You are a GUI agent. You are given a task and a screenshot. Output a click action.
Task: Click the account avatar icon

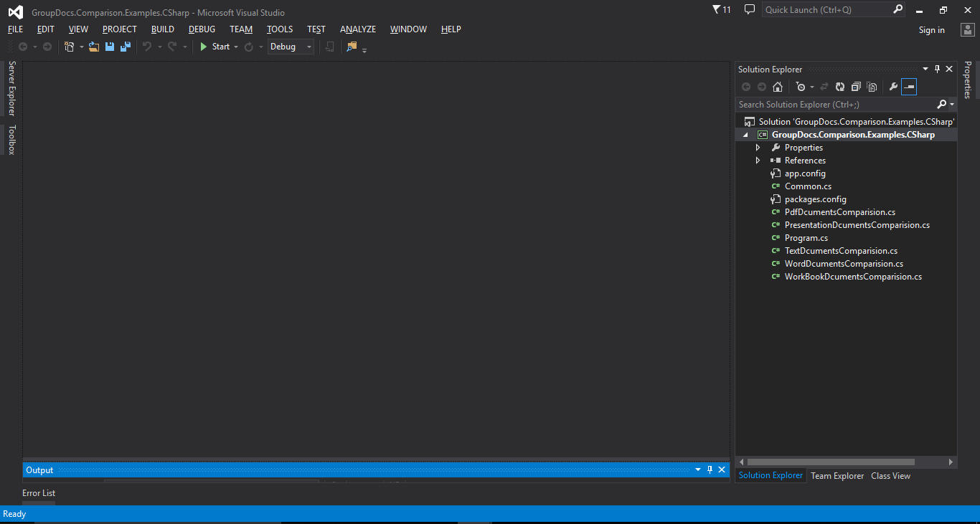(969, 29)
